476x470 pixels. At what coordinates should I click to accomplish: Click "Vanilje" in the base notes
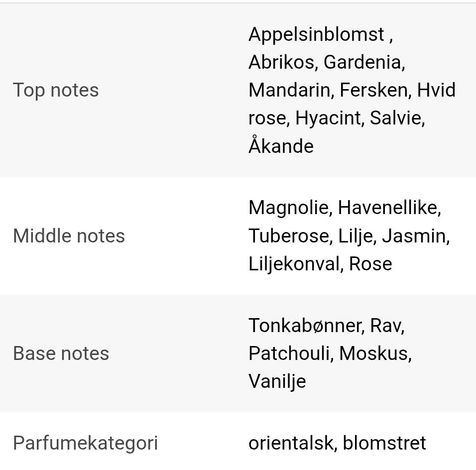point(277,381)
